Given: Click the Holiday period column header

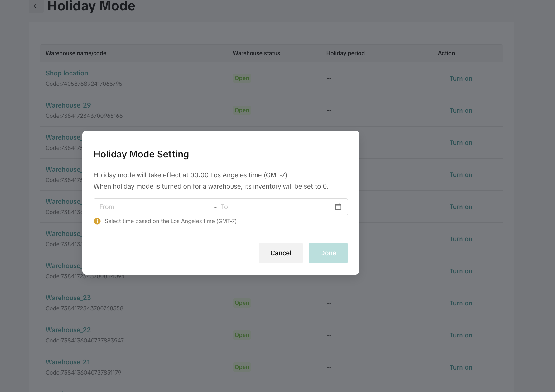Looking at the screenshot, I should pyautogui.click(x=345, y=53).
